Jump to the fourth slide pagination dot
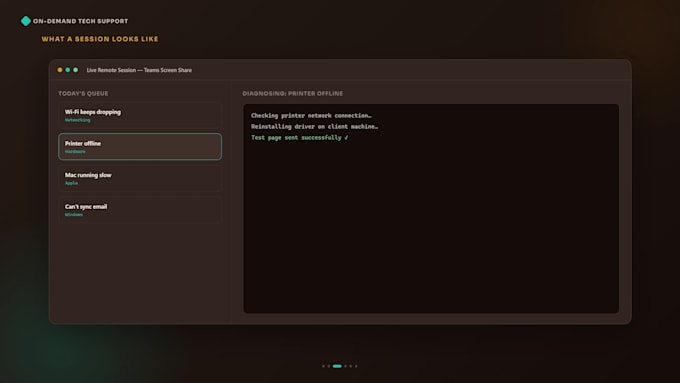Screen dimensions: 680x383 346,366
